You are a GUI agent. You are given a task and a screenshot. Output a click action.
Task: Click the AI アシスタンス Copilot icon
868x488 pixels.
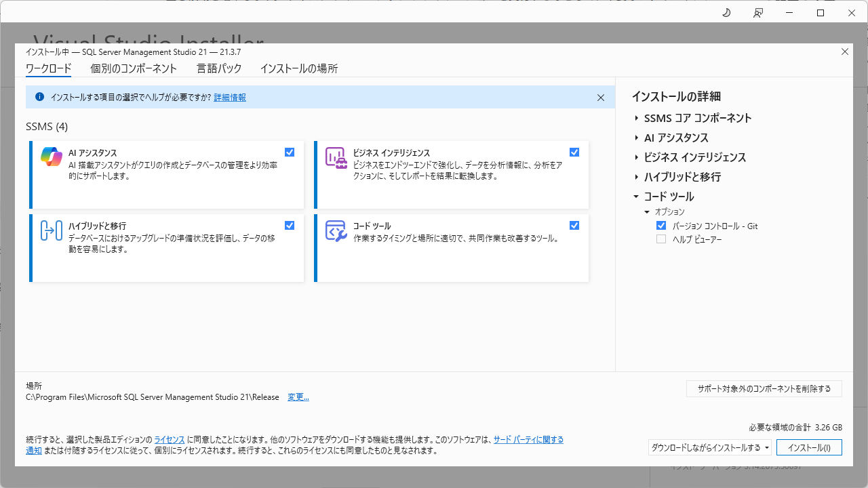[52, 157]
